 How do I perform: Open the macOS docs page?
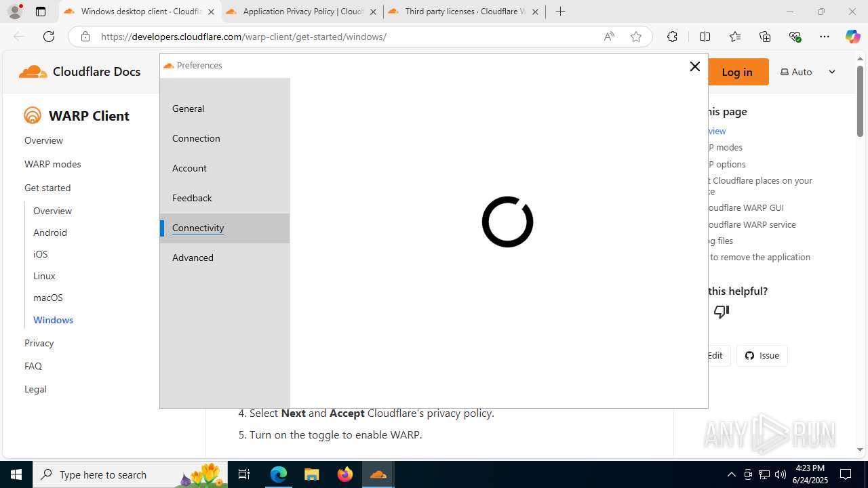(48, 298)
